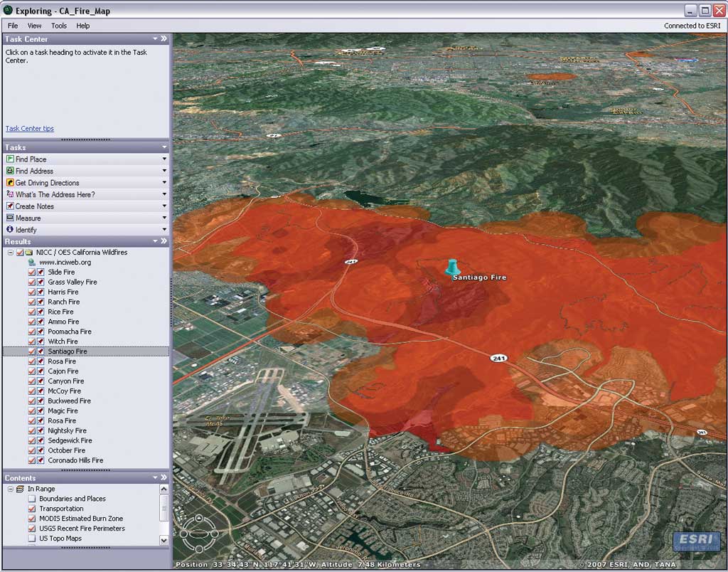The height and width of the screenshot is (572, 728).
Task: Click the Create Notes task icon
Action: tap(10, 206)
